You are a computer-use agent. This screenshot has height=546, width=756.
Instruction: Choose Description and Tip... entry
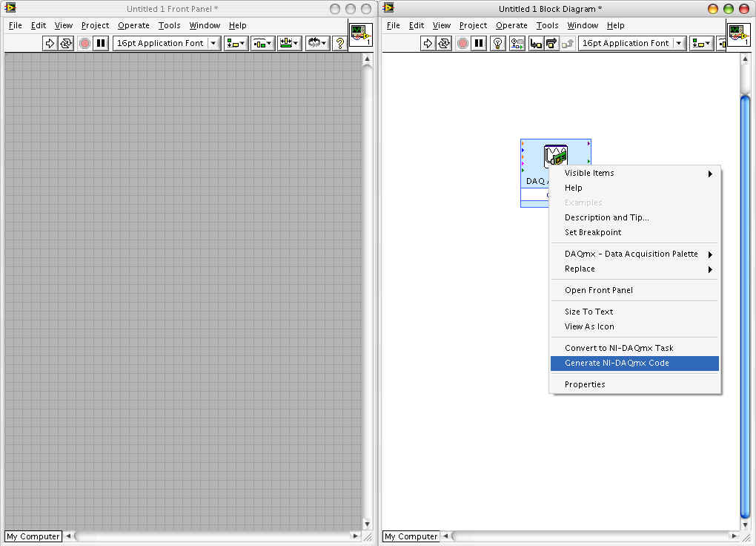[634, 217]
